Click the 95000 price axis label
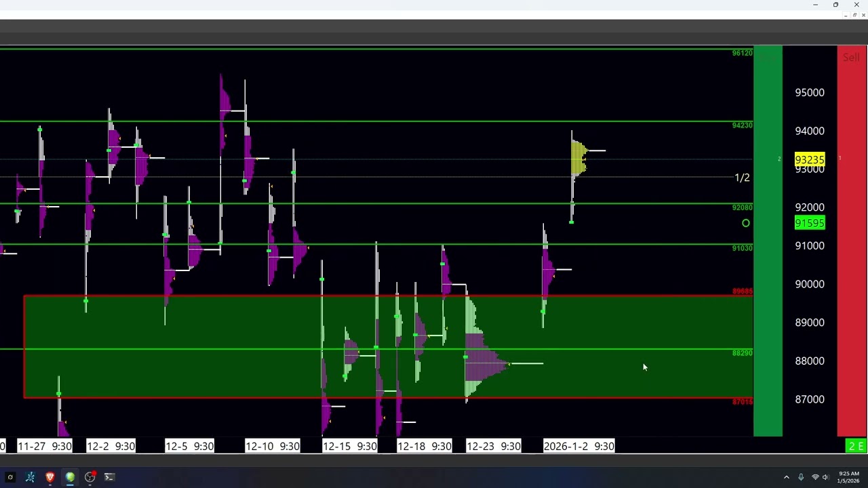Viewport: 868px width, 488px height. point(810,92)
